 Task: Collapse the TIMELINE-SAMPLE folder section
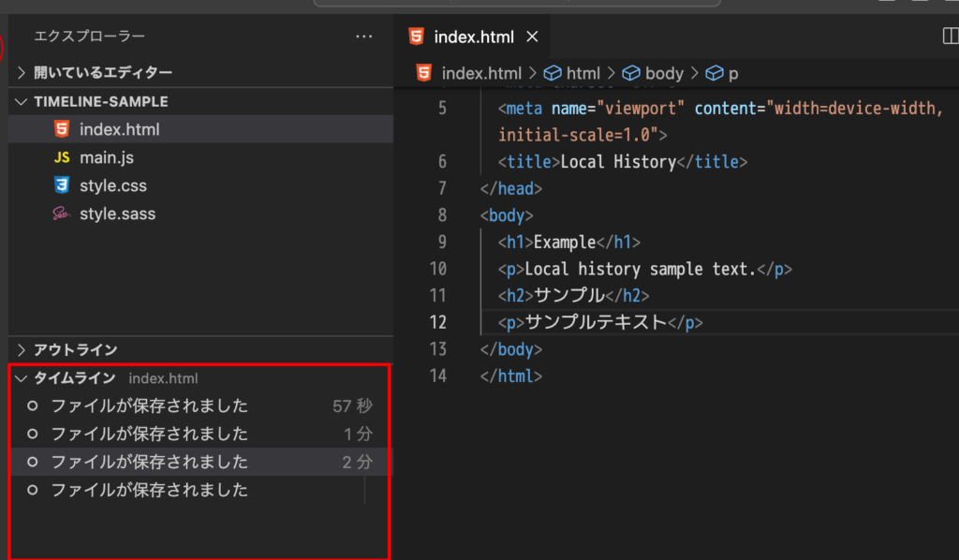tap(21, 101)
